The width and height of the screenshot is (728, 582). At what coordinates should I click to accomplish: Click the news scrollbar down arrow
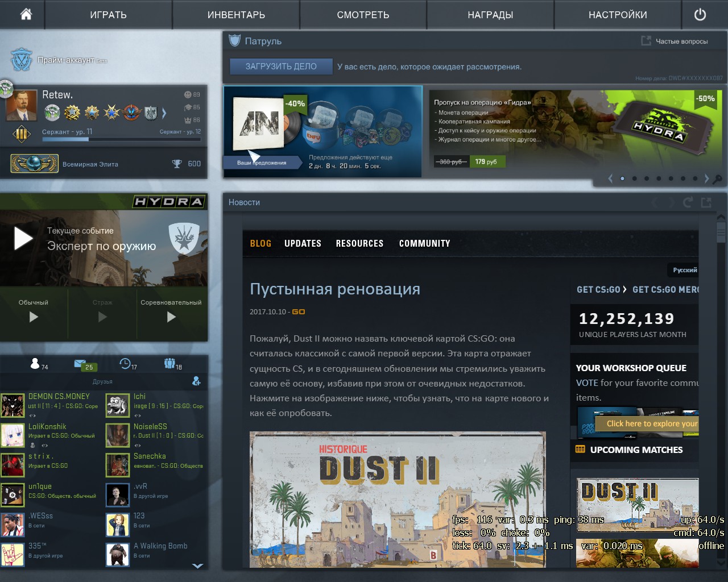(x=721, y=562)
